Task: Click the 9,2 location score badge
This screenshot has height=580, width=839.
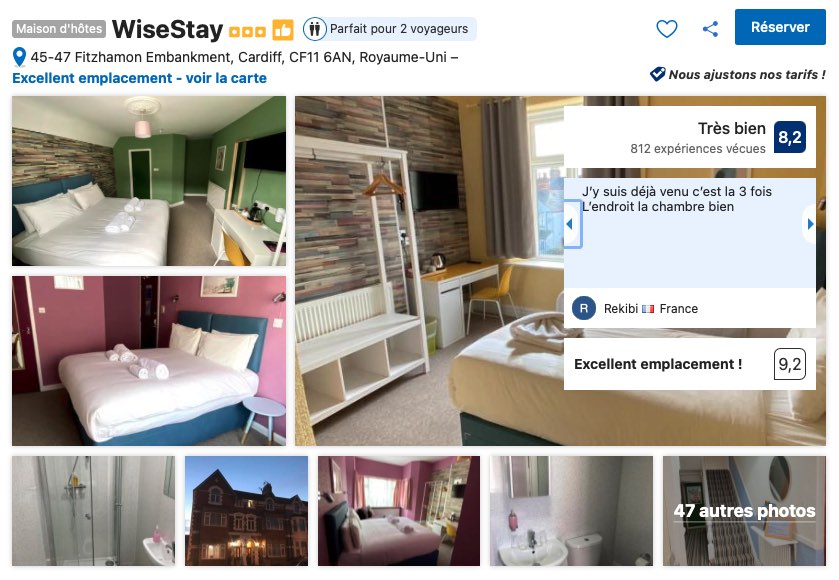Action: (x=790, y=364)
